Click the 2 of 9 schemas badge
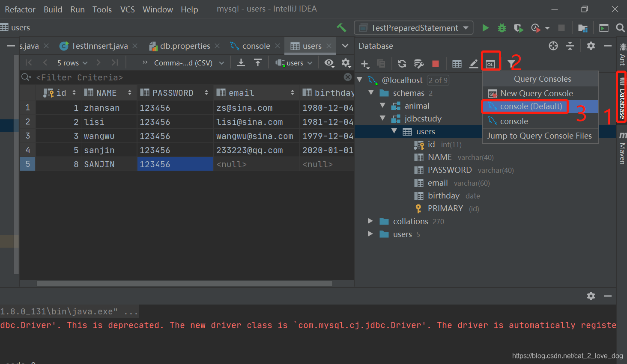 click(x=438, y=80)
